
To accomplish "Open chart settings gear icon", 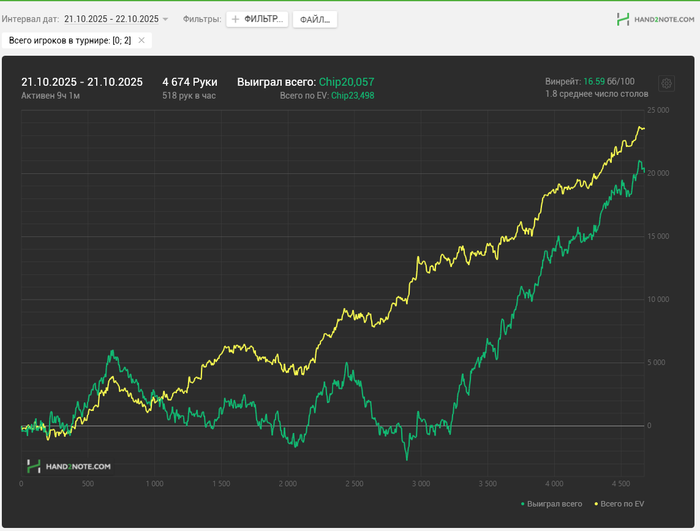I will (x=666, y=84).
